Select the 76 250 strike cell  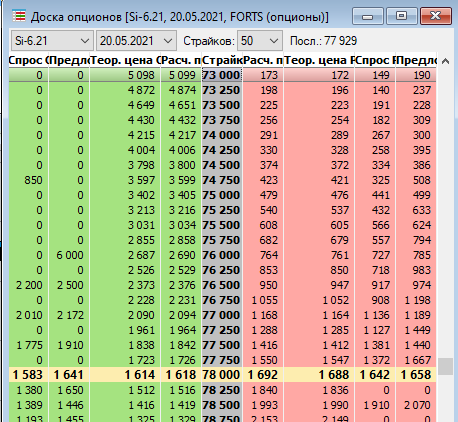coord(222,270)
